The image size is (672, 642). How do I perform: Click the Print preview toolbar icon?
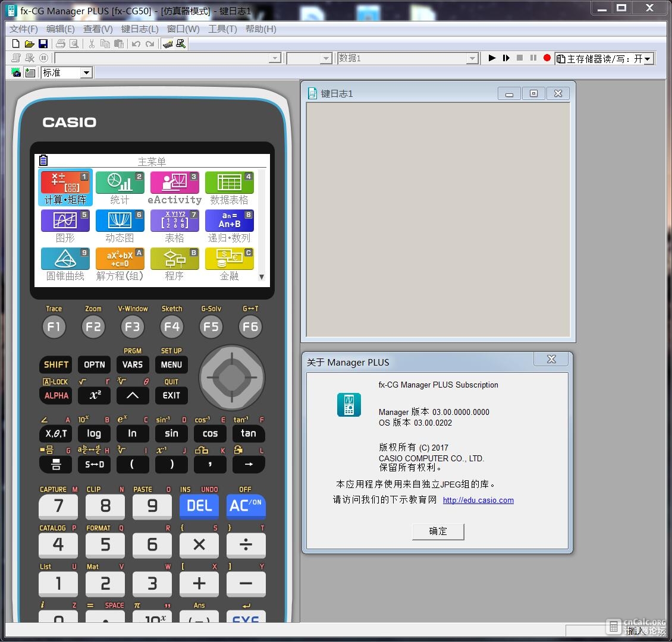click(x=74, y=43)
